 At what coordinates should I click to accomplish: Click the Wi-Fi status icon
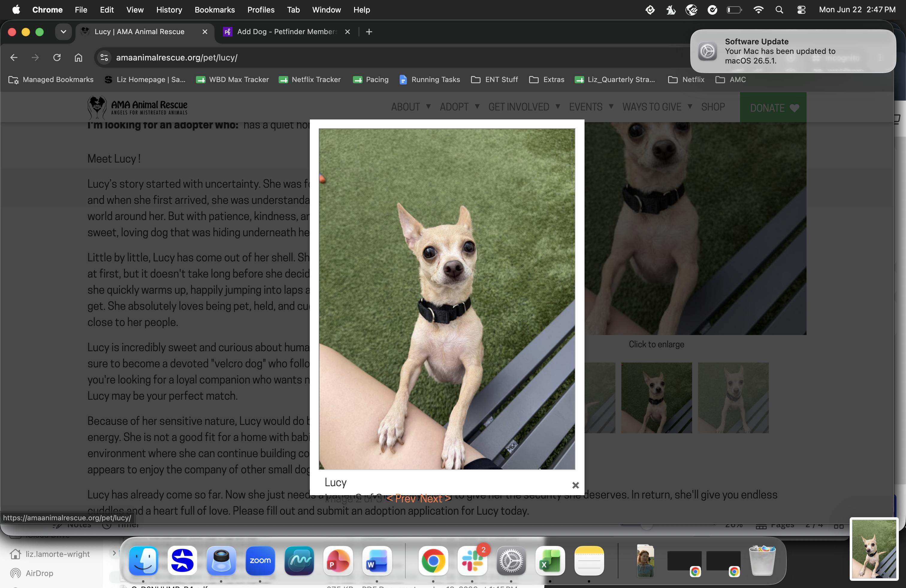point(758,10)
